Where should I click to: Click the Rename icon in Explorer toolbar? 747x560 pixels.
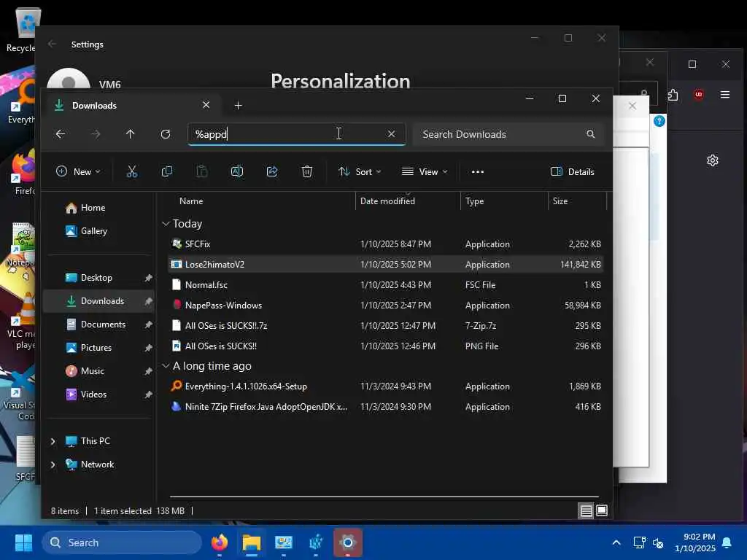tap(237, 171)
